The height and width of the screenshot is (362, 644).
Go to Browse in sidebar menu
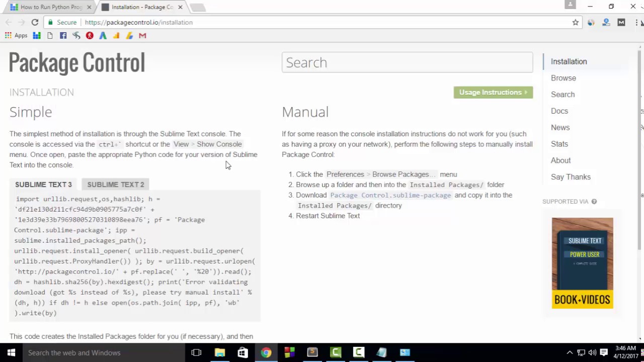tap(563, 78)
